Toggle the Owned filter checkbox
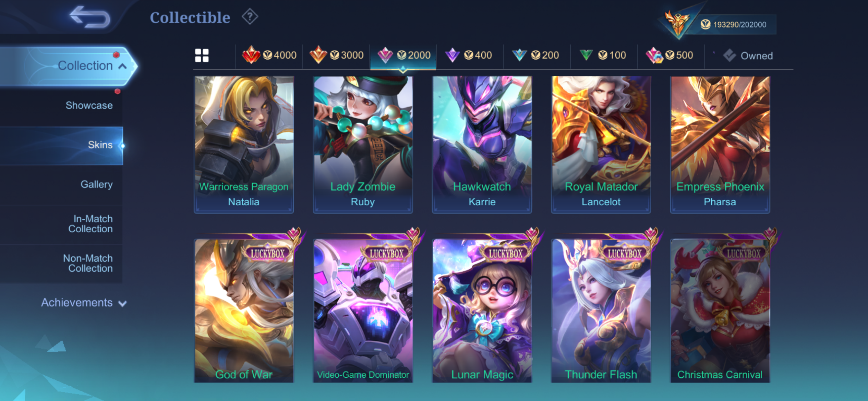Viewport: 868px width, 401px height. coord(748,56)
